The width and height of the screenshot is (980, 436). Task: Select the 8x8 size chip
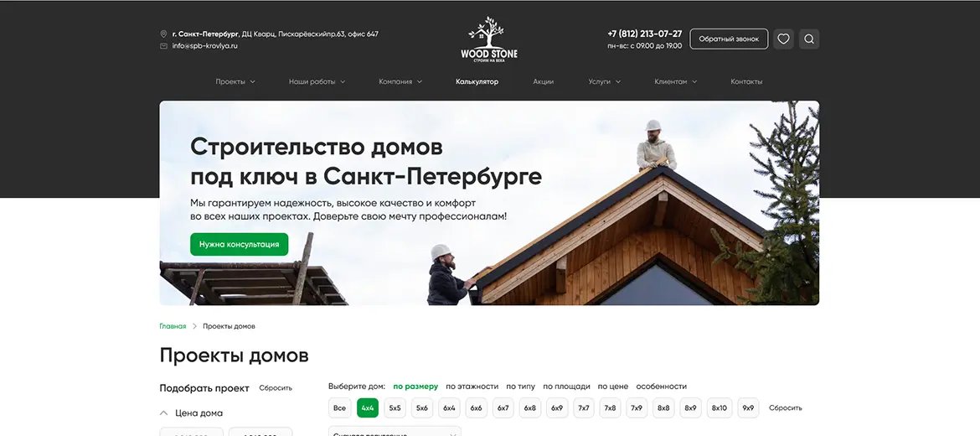tap(663, 407)
